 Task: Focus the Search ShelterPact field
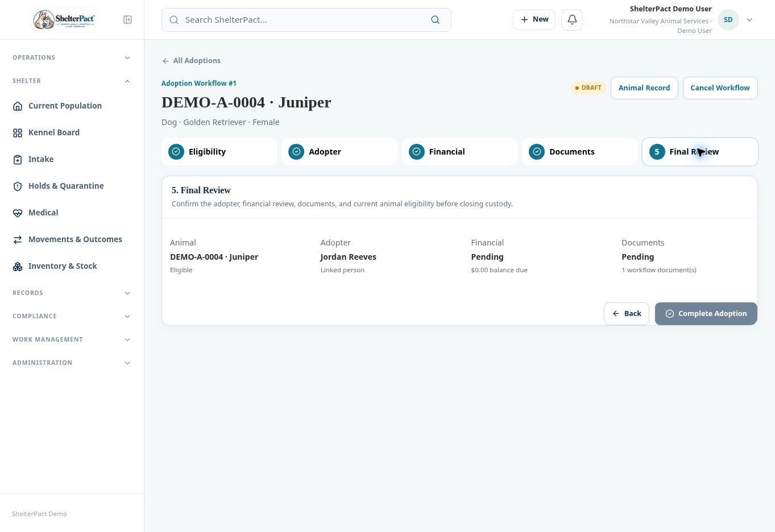point(306,20)
